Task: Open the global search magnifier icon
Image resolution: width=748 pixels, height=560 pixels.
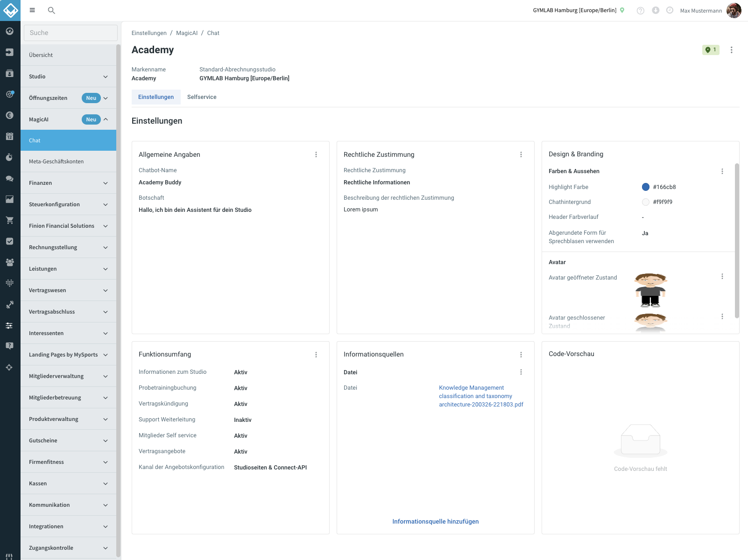Action: [51, 10]
